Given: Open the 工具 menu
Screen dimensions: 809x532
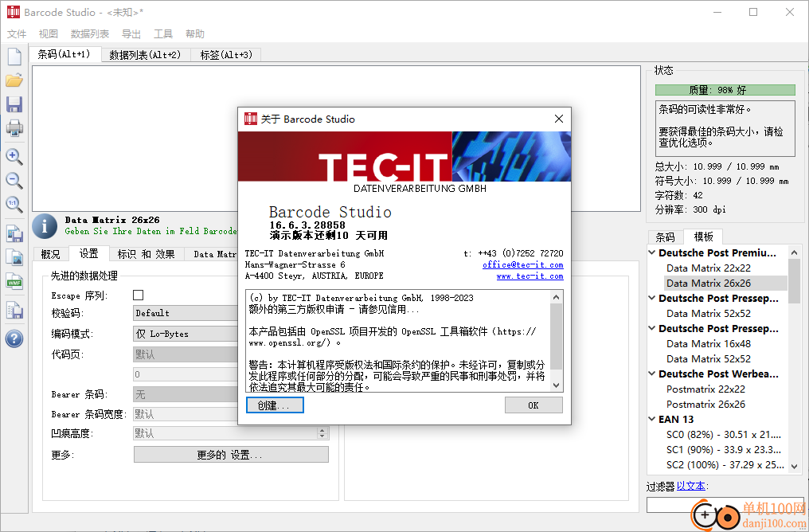Looking at the screenshot, I should 163,34.
